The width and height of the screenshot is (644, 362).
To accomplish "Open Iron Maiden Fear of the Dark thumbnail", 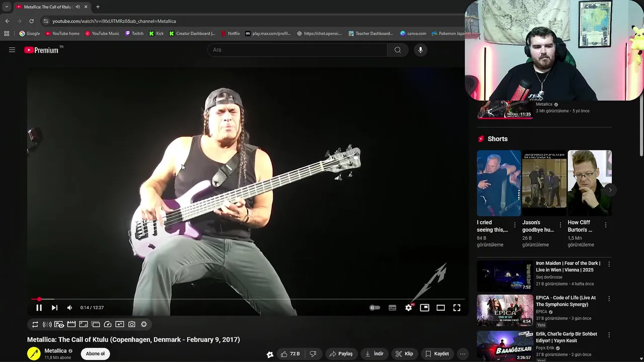I will tap(505, 276).
